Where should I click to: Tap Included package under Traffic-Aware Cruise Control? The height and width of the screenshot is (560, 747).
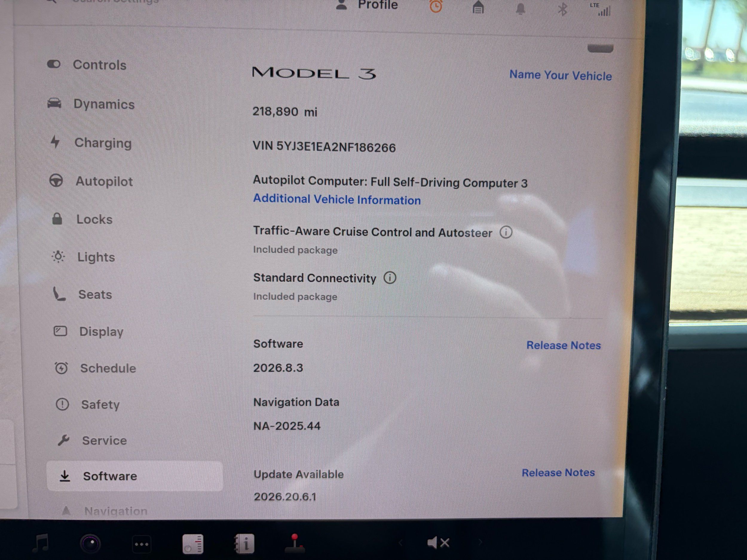(x=296, y=250)
